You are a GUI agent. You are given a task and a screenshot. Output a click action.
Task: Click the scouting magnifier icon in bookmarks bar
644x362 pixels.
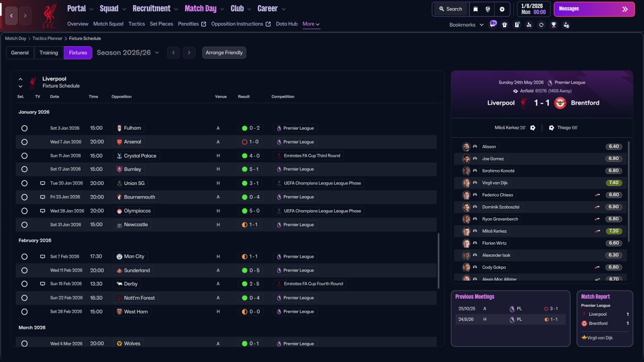529,25
